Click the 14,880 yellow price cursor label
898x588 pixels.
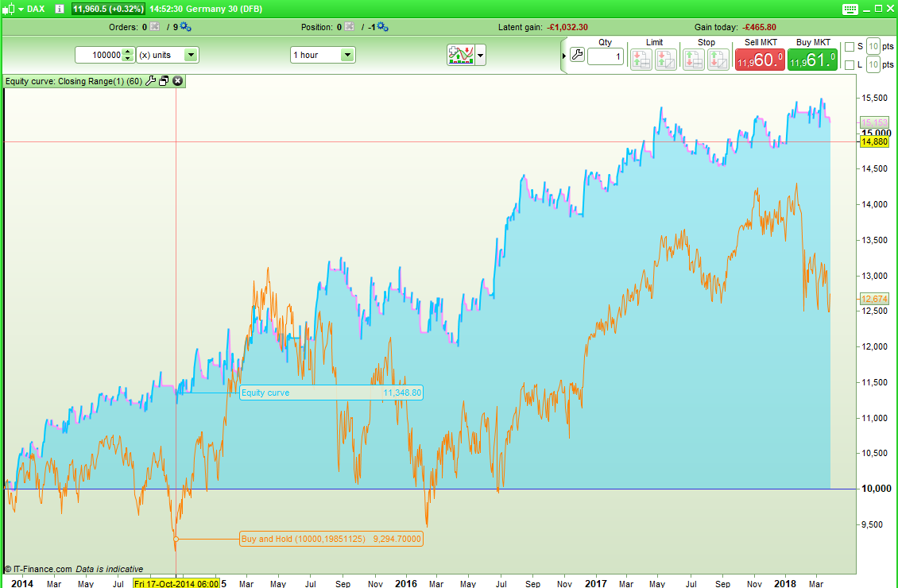874,142
